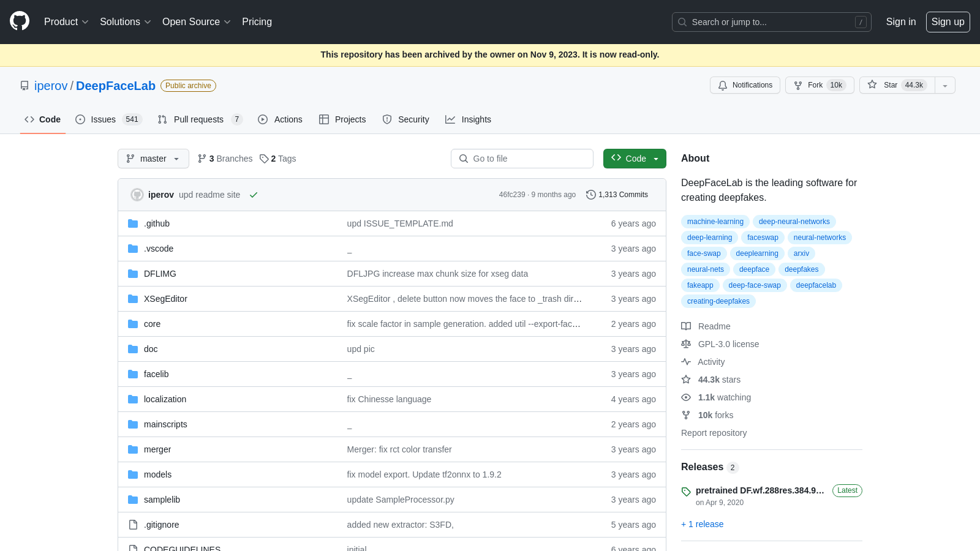The height and width of the screenshot is (551, 980).
Task: Click Sign in
Action: click(x=901, y=22)
